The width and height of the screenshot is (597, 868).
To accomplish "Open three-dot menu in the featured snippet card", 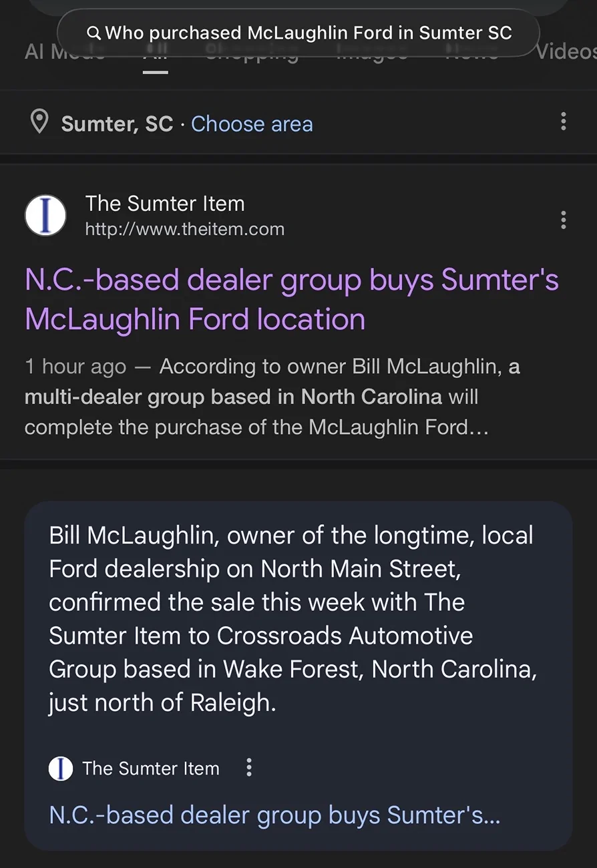I will coord(249,768).
